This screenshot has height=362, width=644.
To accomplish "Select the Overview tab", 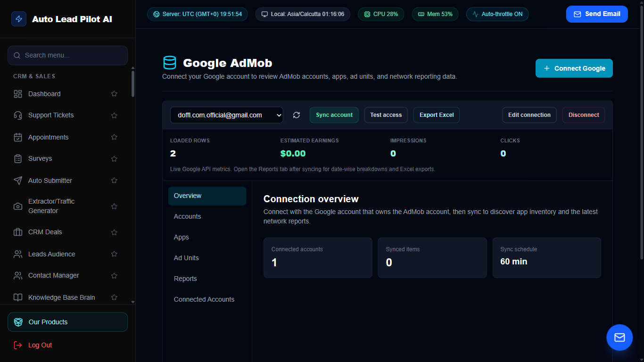I will pos(207,196).
